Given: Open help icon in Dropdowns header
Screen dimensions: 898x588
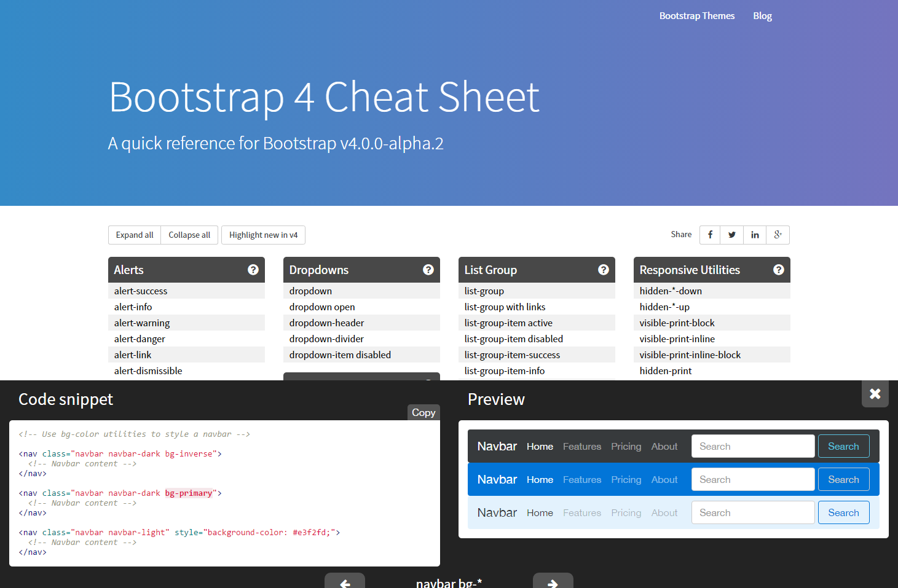Looking at the screenshot, I should tap(428, 270).
